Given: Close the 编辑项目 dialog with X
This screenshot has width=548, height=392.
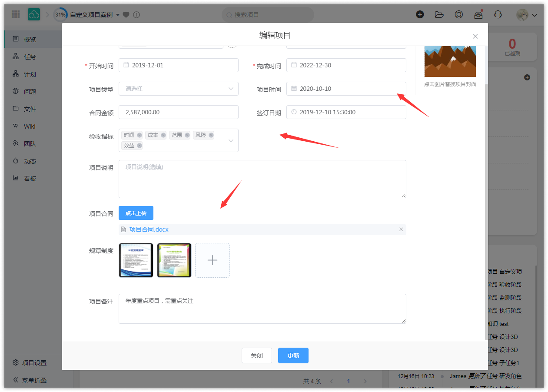Looking at the screenshot, I should 475,36.
